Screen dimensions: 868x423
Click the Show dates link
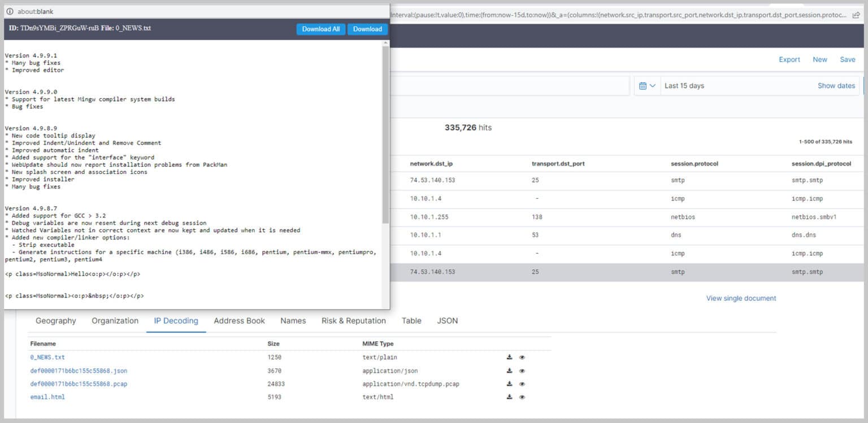(836, 86)
